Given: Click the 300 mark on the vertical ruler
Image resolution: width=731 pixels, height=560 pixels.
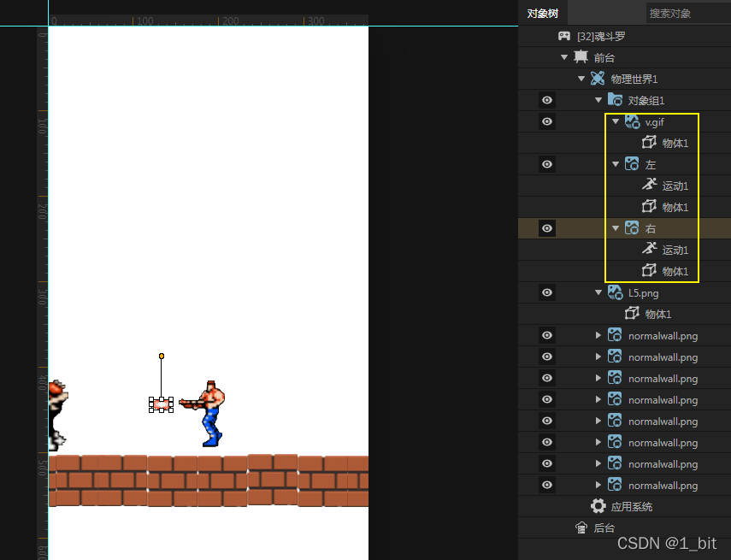Looking at the screenshot, I should point(42,297).
